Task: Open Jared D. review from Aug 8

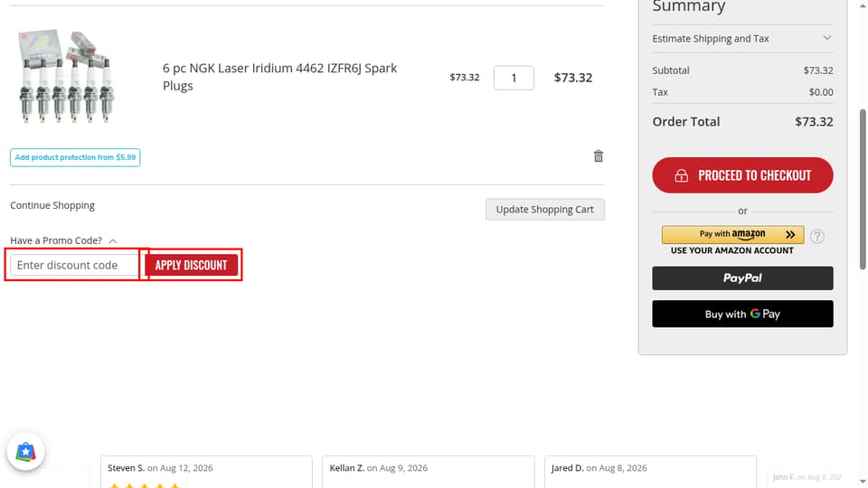Action: coord(650,472)
